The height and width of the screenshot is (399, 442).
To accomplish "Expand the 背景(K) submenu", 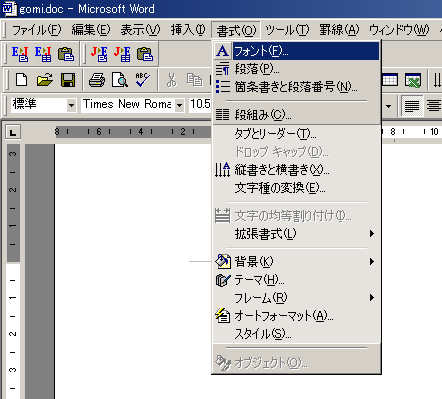I will (x=296, y=262).
